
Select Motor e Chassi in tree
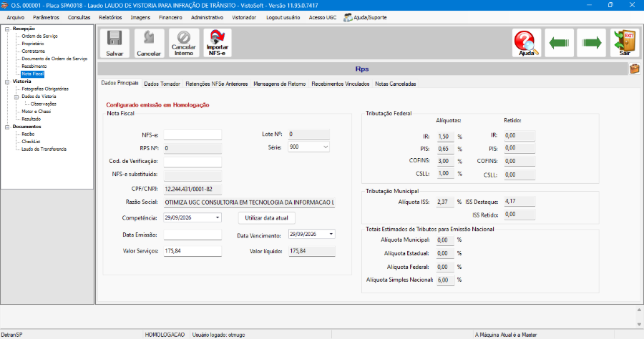pyautogui.click(x=36, y=112)
